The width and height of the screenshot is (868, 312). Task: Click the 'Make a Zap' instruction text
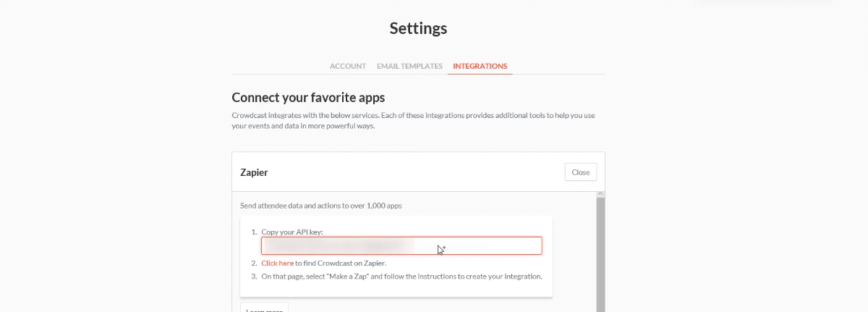click(x=401, y=277)
